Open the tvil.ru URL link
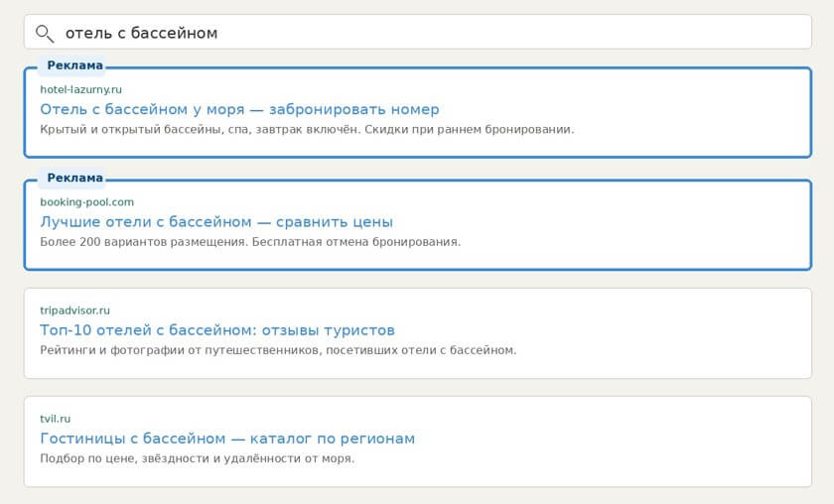This screenshot has width=834, height=504. tap(56, 419)
